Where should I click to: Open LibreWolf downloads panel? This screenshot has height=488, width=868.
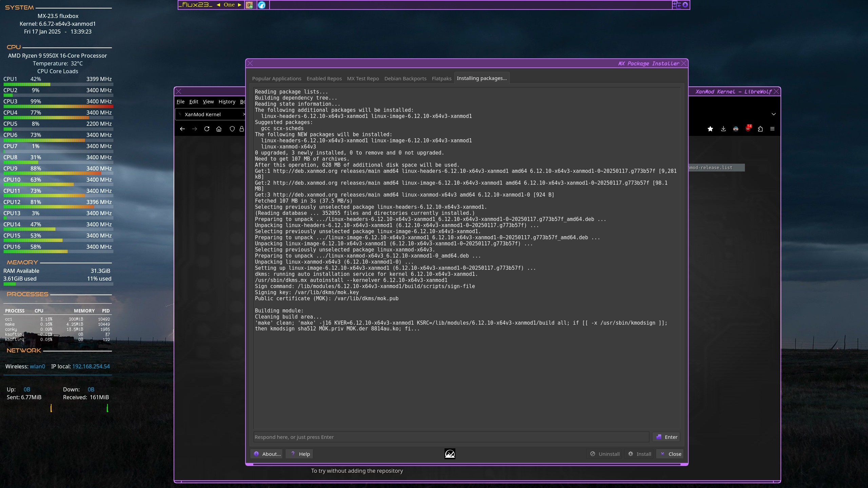coord(723,129)
